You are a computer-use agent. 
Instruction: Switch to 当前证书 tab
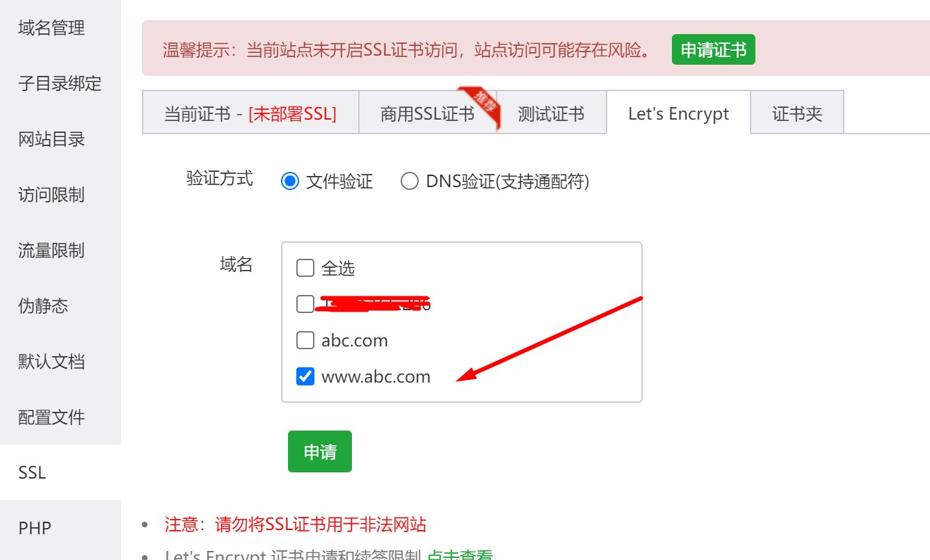250,112
